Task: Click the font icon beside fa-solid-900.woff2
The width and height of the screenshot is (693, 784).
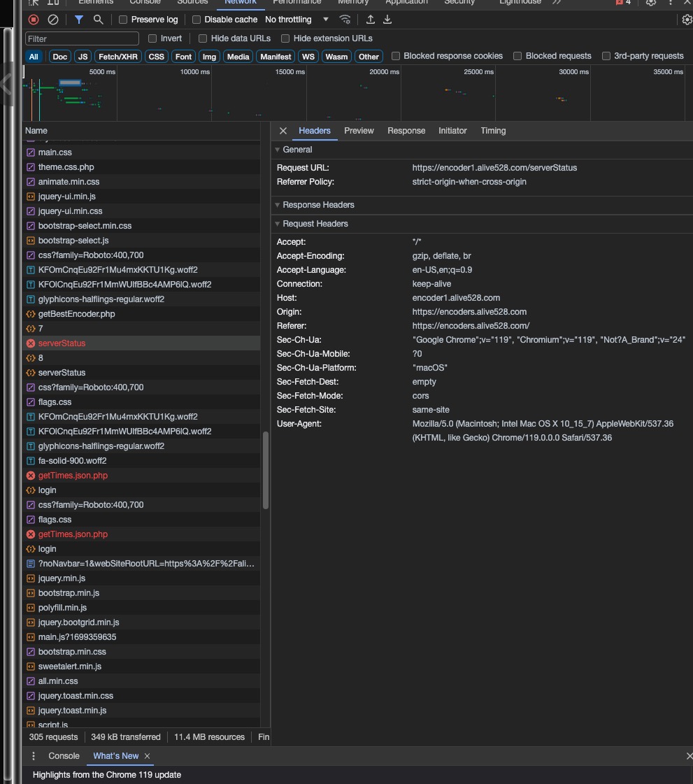Action: pos(31,460)
